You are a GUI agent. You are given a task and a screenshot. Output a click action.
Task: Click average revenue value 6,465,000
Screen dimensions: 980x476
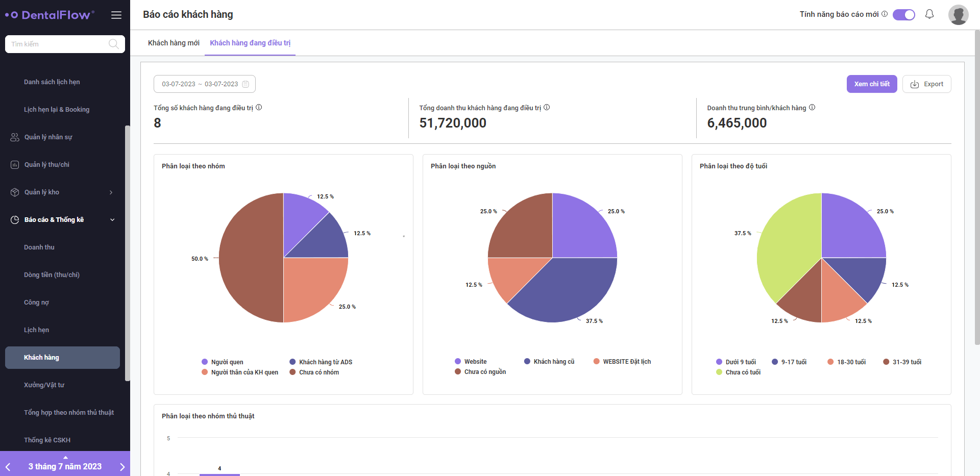click(x=737, y=123)
